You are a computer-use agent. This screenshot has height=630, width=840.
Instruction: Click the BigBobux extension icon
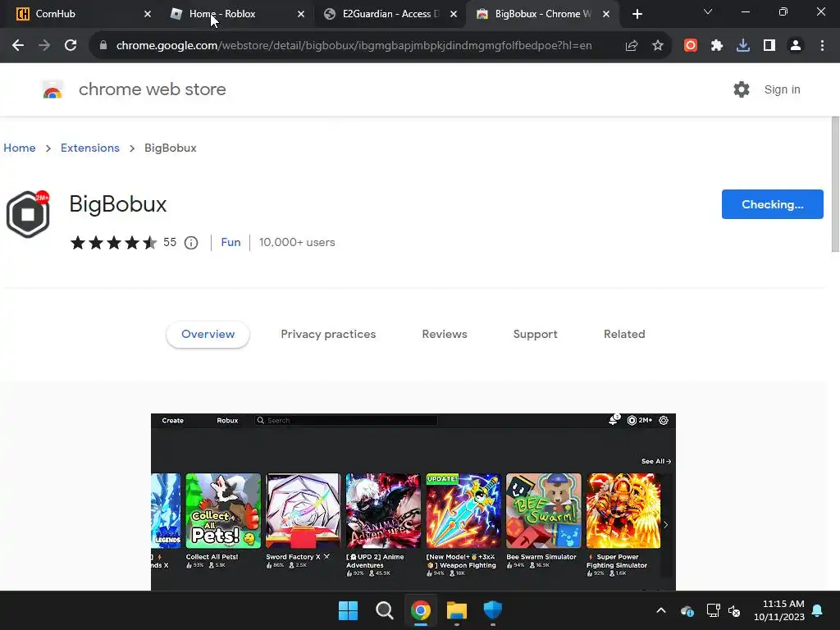coord(28,214)
